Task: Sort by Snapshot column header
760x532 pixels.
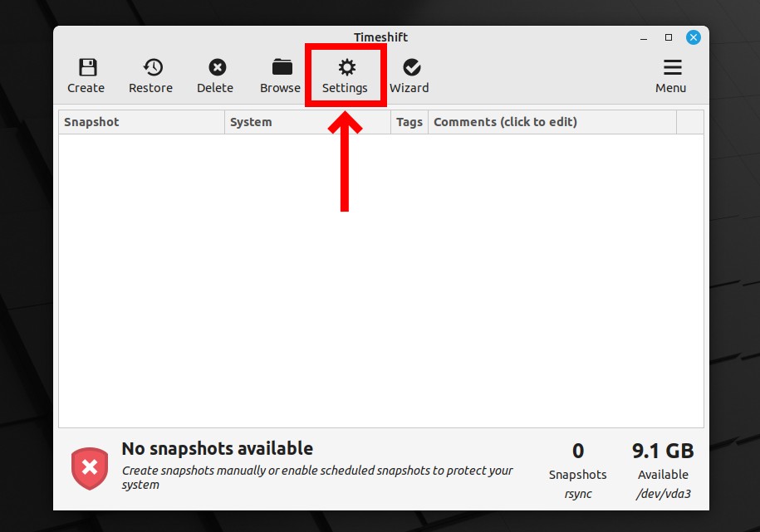Action: click(141, 122)
